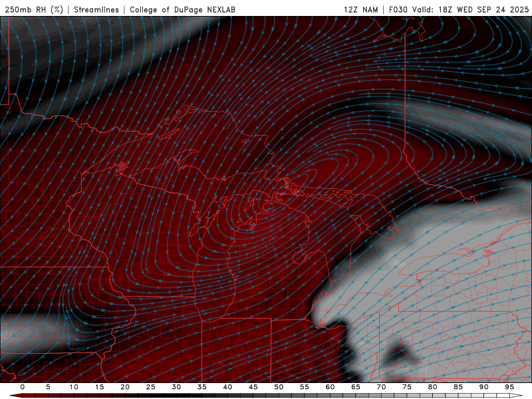Screen dimensions: 532x399
Task: Select the 55 percent legend label
Action: pos(305,387)
